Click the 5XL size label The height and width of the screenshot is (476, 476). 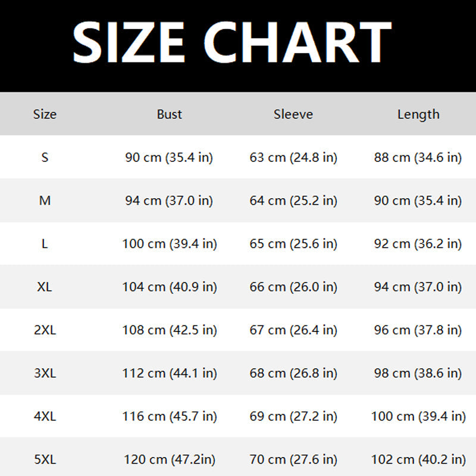45,460
